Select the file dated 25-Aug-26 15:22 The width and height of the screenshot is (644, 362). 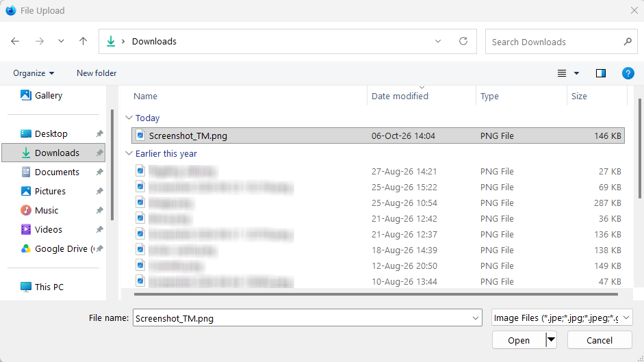coord(378,187)
